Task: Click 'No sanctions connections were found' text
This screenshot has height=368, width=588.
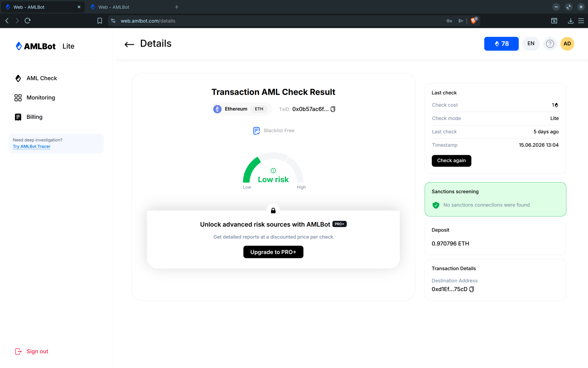Action: [486, 205]
